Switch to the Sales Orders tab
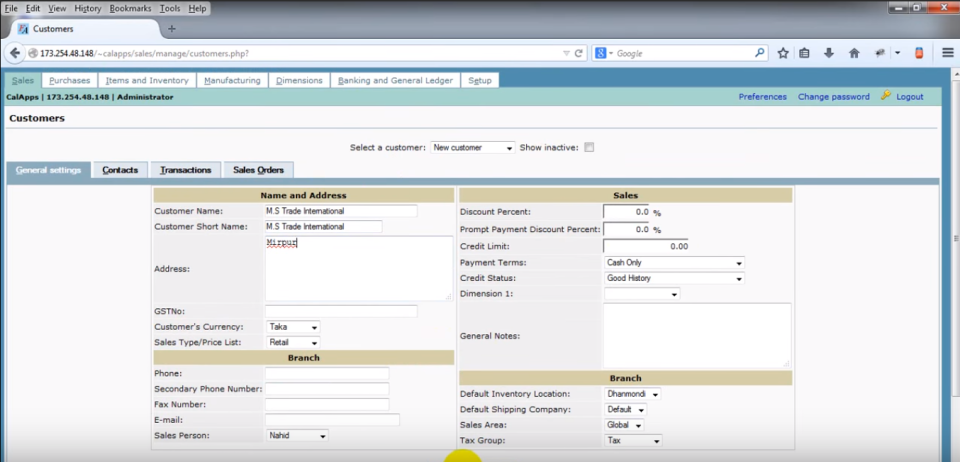The image size is (960, 462). (x=258, y=170)
